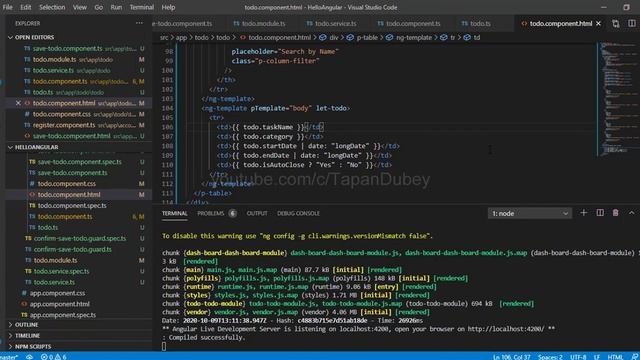
Task: Open the Edit menu
Action: (25, 7)
